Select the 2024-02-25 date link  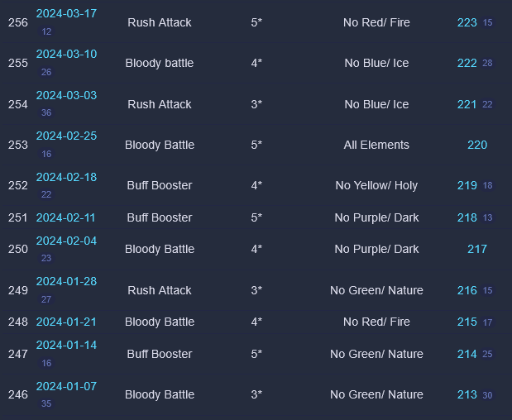coord(66,136)
